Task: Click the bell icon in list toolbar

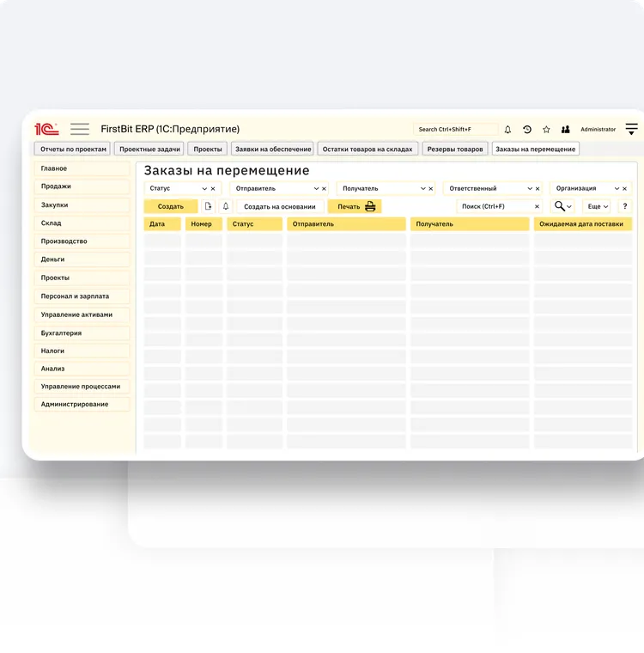Action: 227,206
